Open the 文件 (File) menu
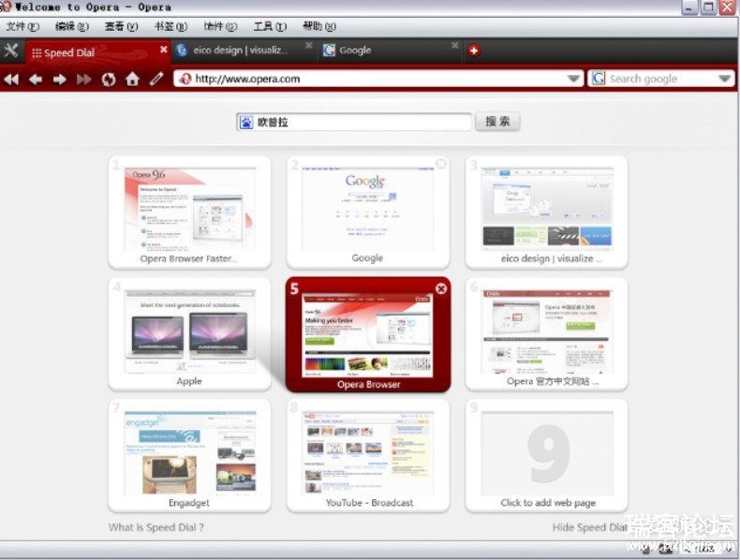Image resolution: width=740 pixels, height=560 pixels. click(x=22, y=26)
